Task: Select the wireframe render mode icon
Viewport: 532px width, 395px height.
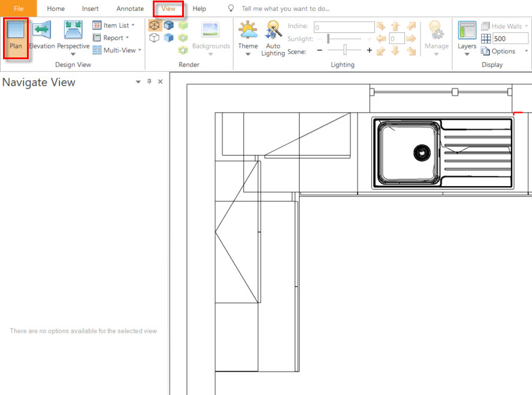Action: [x=155, y=25]
